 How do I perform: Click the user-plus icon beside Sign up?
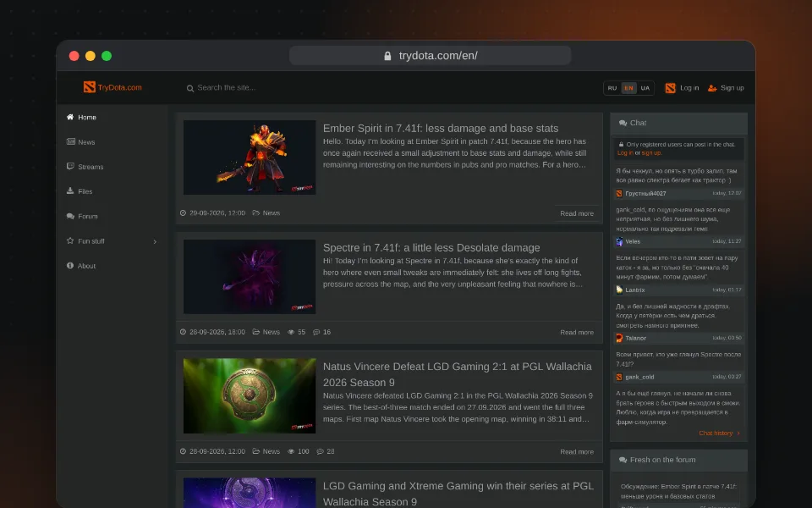click(712, 88)
